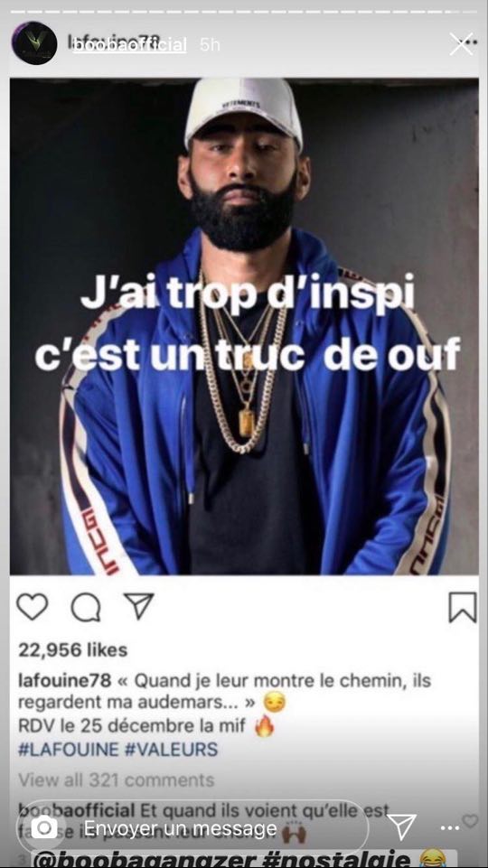488x868 pixels.
Task: Tap the boobaofficial username at top
Action: pos(129,45)
